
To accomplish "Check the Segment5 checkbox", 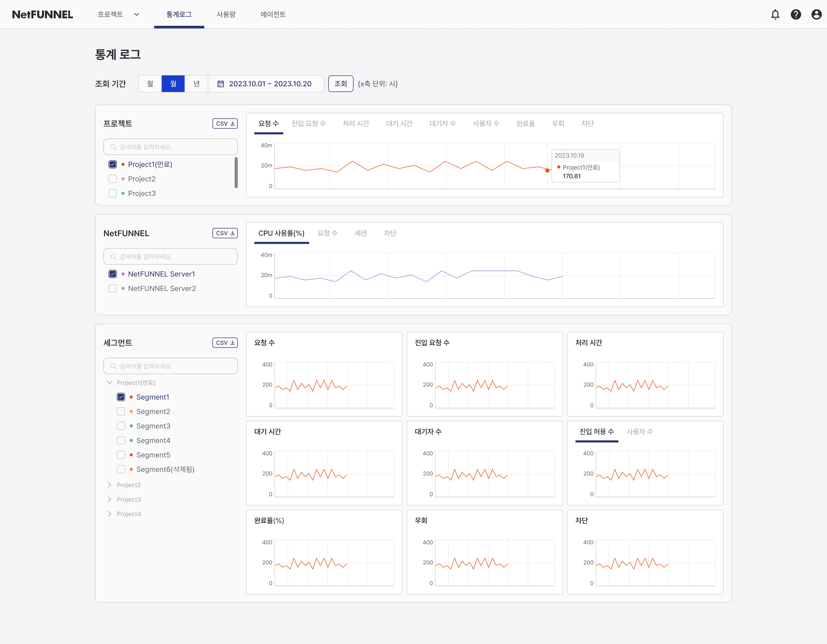I will coord(121,455).
